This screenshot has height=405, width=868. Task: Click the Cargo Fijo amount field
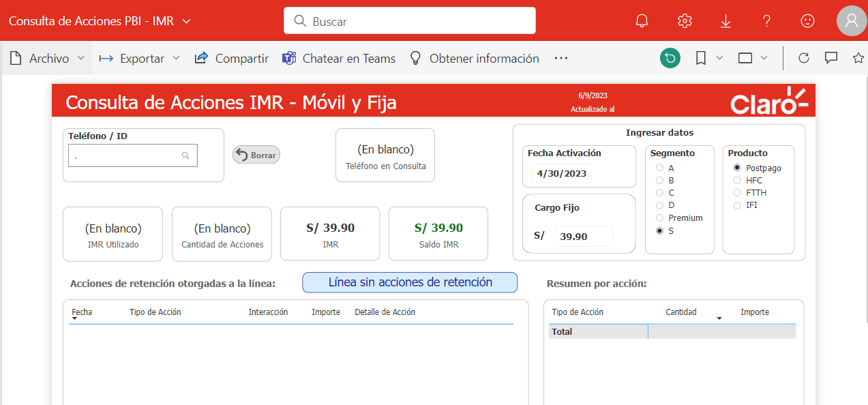point(584,237)
